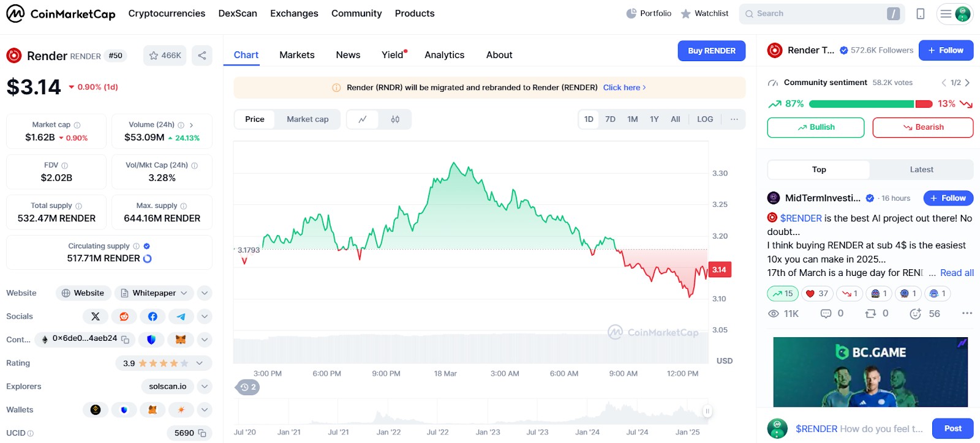Click the mobile app phone icon

coord(920,13)
